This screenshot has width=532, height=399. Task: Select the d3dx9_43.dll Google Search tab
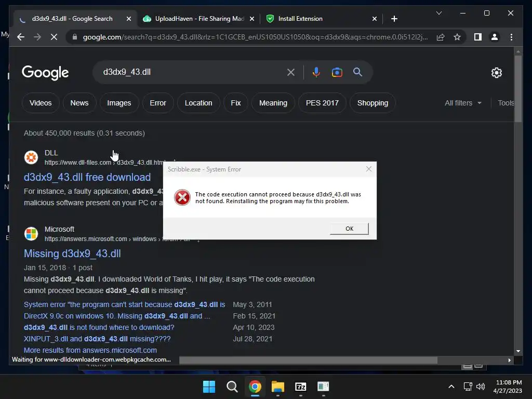tap(72, 19)
